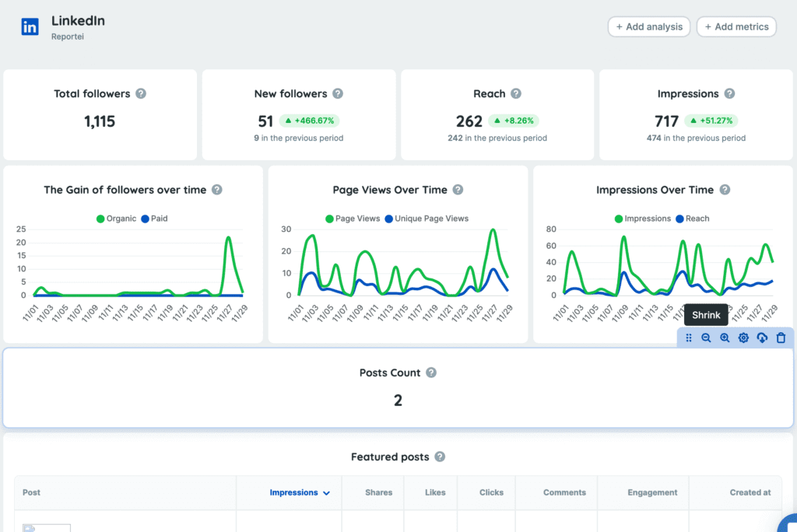Image resolution: width=797 pixels, height=532 pixels.
Task: Open the Total followers help icon
Action: 141,93
